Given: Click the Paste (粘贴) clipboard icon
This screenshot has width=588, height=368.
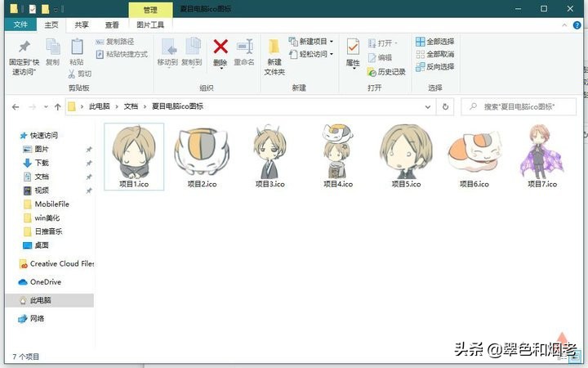Looking at the screenshot, I should click(x=77, y=47).
